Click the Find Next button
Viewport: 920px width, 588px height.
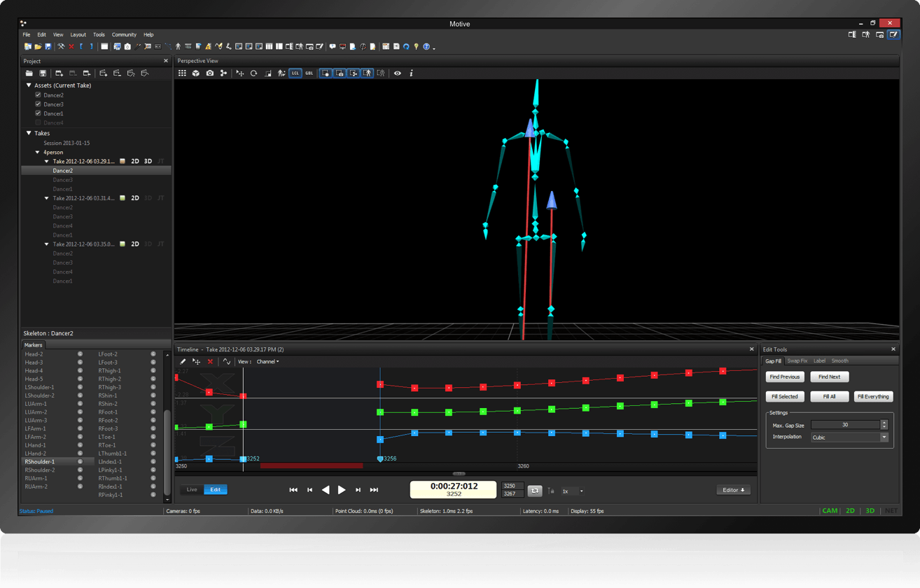tap(829, 377)
